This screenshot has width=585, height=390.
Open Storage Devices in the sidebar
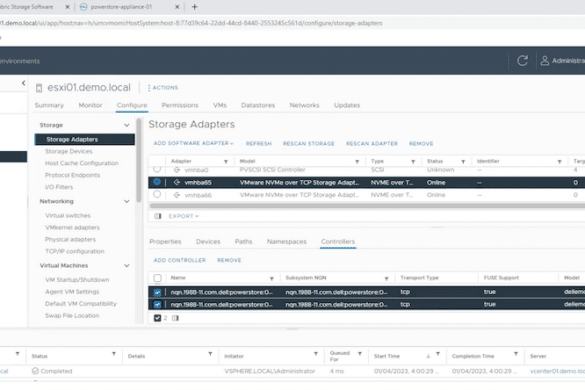click(x=69, y=151)
